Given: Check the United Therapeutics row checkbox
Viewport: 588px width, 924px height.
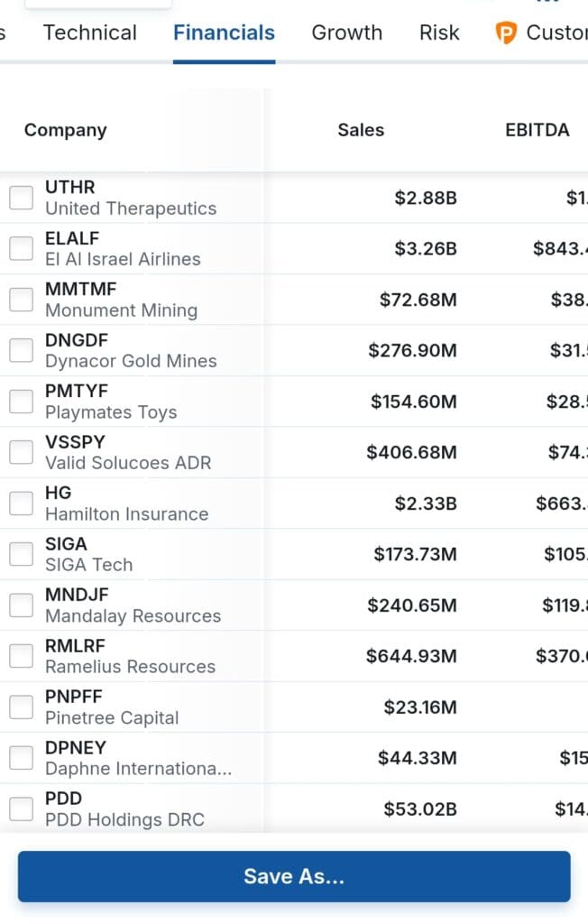Looking at the screenshot, I should tap(21, 198).
